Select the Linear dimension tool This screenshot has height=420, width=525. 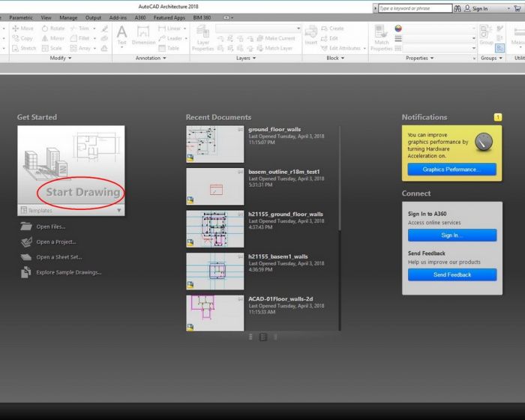[169, 28]
